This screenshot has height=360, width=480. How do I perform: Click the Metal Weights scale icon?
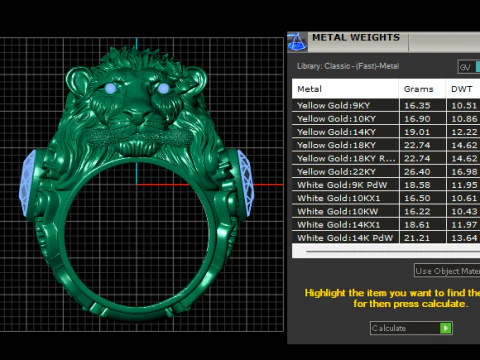[x=297, y=42]
